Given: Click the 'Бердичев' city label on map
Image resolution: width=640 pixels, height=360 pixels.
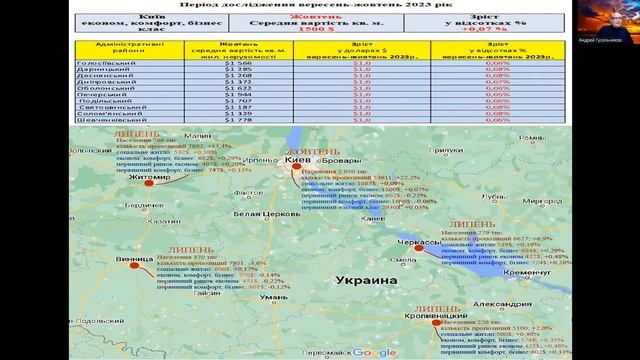Looking at the screenshot, I should pyautogui.click(x=144, y=205).
